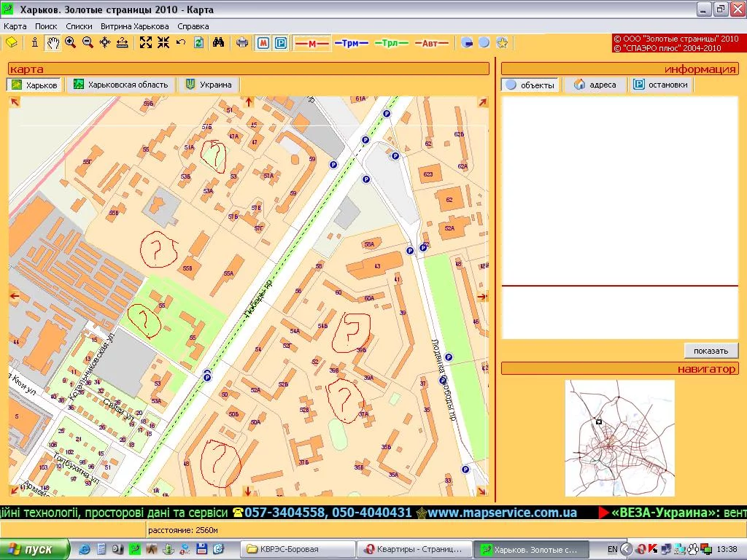Switch to the адреса tab
The image size is (747, 560).
pyautogui.click(x=595, y=85)
